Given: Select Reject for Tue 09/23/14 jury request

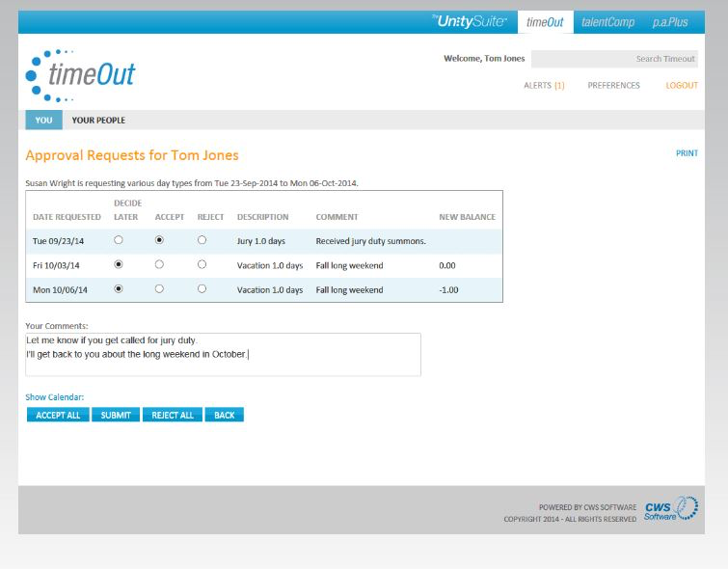Looking at the screenshot, I should [202, 240].
